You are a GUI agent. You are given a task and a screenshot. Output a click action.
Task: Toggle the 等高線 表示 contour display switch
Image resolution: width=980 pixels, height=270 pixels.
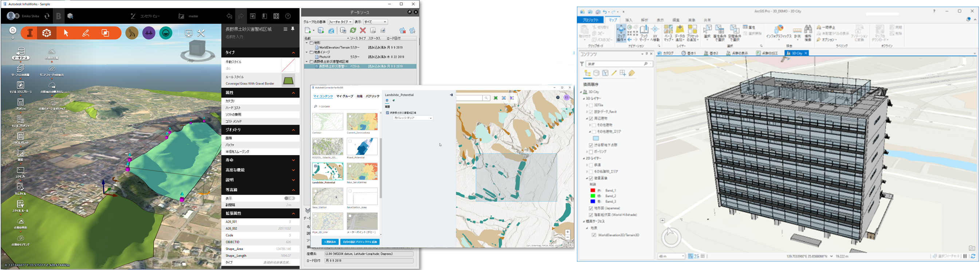pyautogui.click(x=290, y=198)
